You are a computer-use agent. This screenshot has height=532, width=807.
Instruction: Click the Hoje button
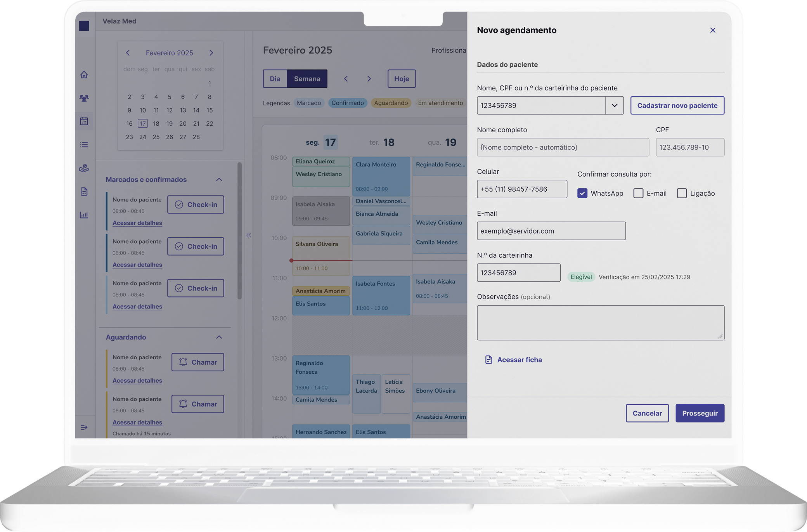(x=402, y=79)
